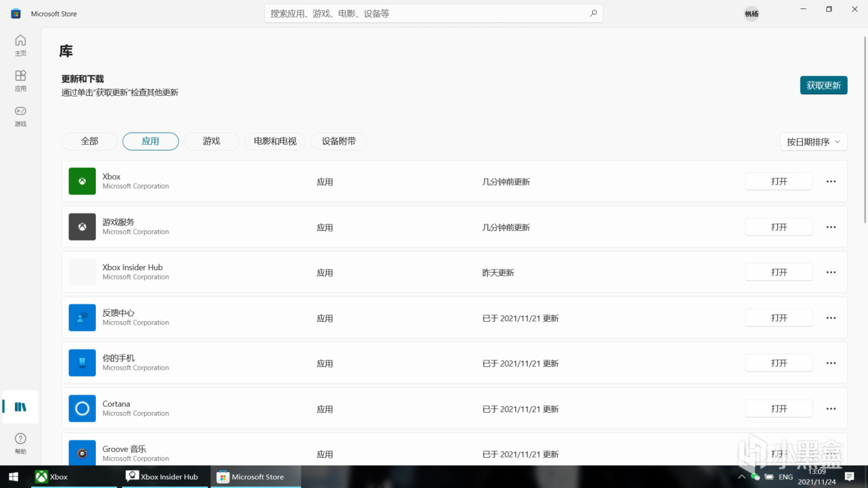Open 你的手机 with its 打开 button

[x=779, y=363]
